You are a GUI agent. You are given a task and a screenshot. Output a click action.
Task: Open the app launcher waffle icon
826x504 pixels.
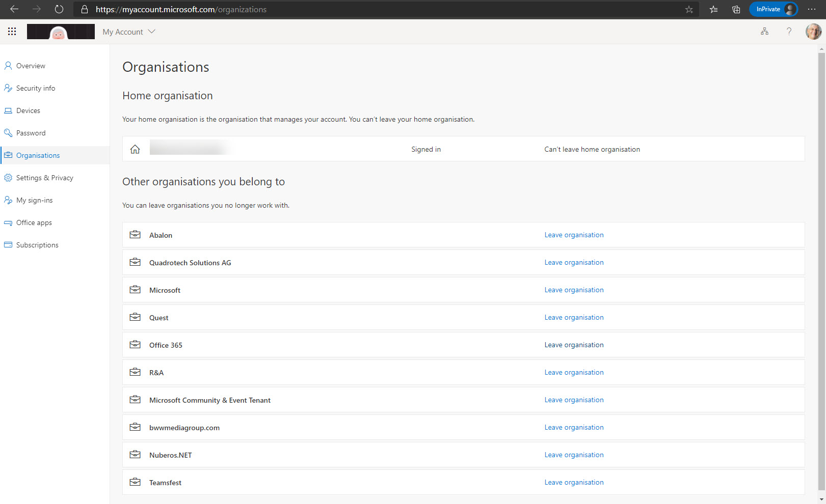[x=12, y=32]
